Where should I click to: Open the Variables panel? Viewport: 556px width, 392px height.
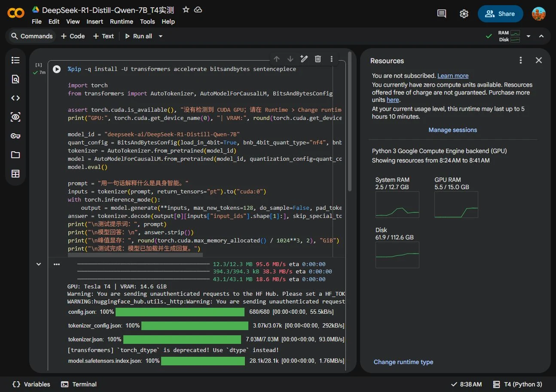coord(31,384)
